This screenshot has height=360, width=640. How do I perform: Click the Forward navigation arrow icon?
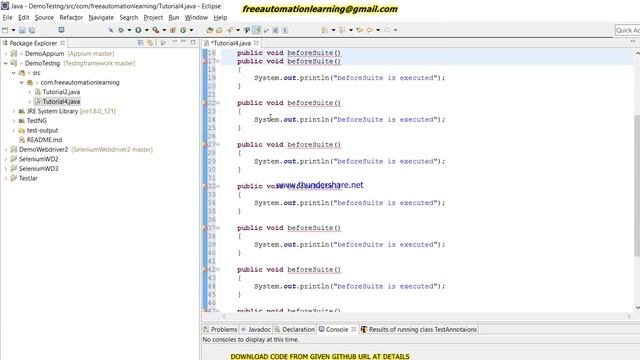(387, 30)
